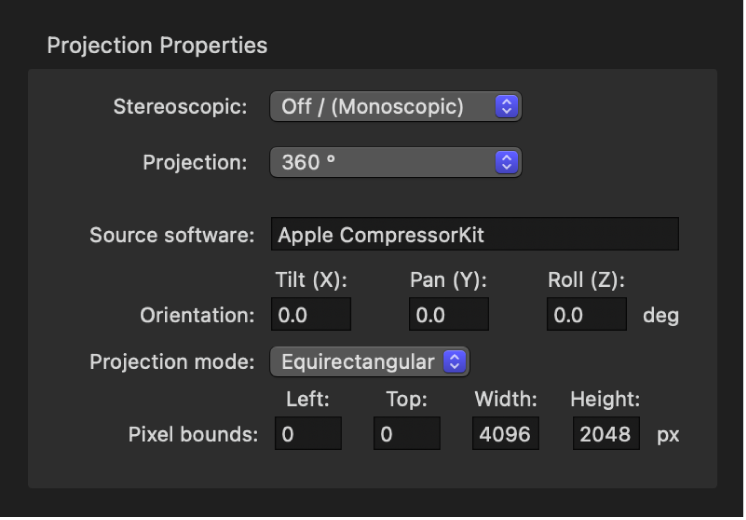Viewport: 746px width, 520px height.
Task: Click the Projection menu blue arrows
Action: tap(507, 162)
